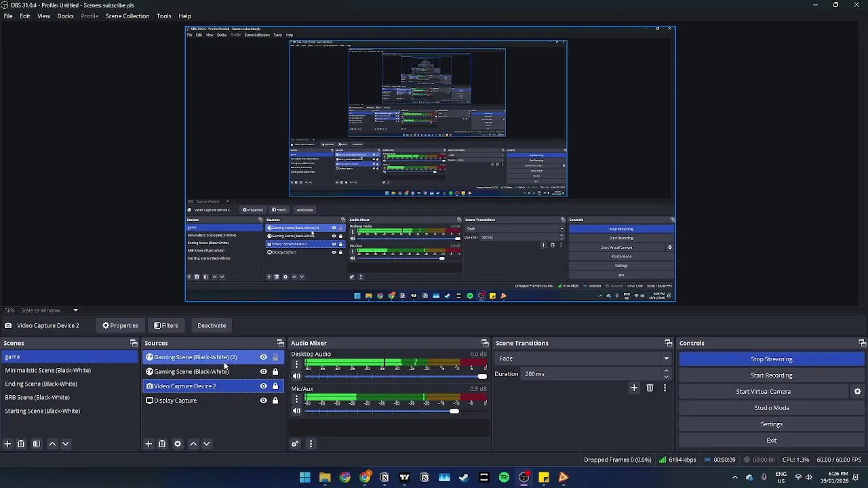Pop out the Sources dock panel
The width and height of the screenshot is (868, 488).
[280, 343]
